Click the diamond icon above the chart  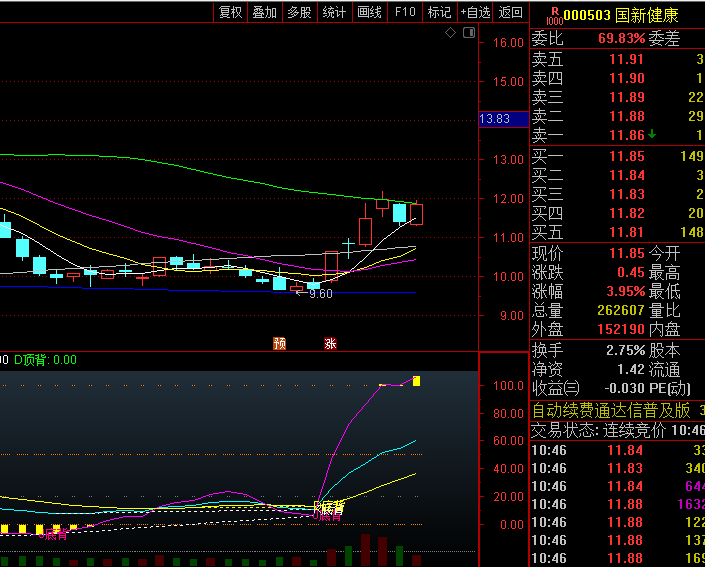coord(450,33)
